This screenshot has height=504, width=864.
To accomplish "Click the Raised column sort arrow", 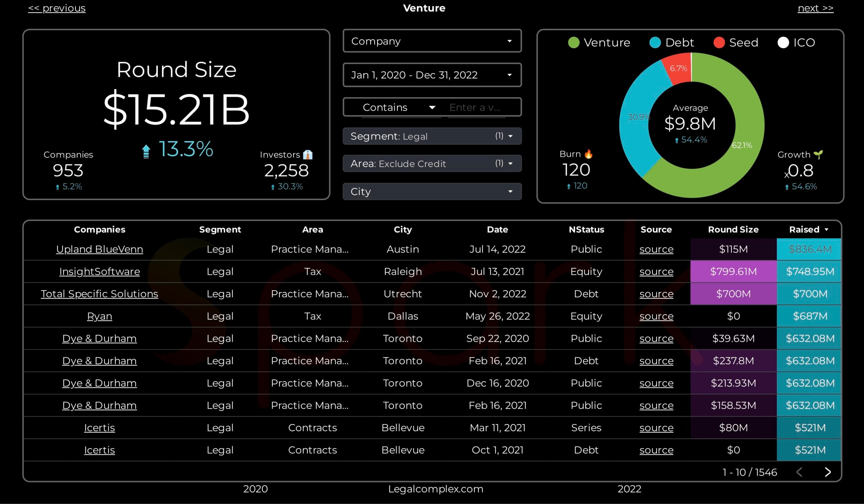I will [826, 229].
